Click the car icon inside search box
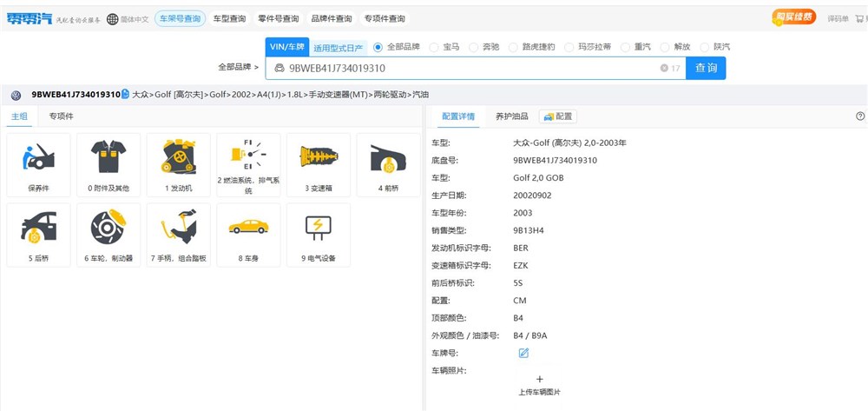Screen dimensions: 868x411 click(x=279, y=68)
